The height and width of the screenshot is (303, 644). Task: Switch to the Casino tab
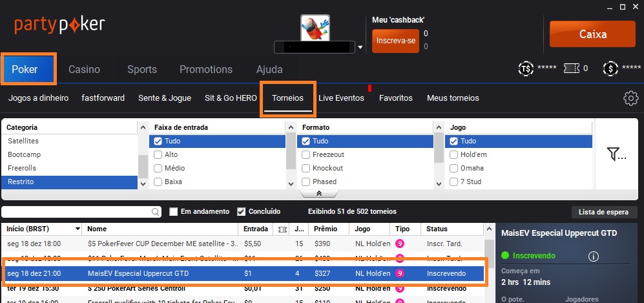pyautogui.click(x=84, y=69)
